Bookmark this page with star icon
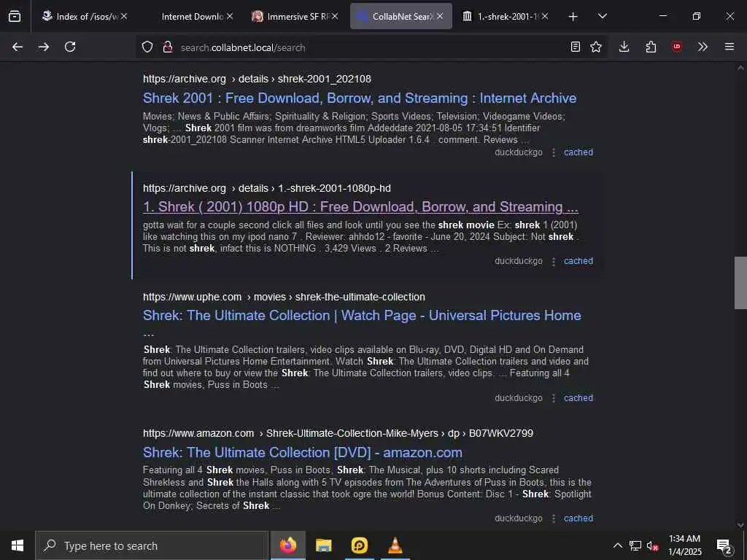The width and height of the screenshot is (747, 560). tap(596, 47)
